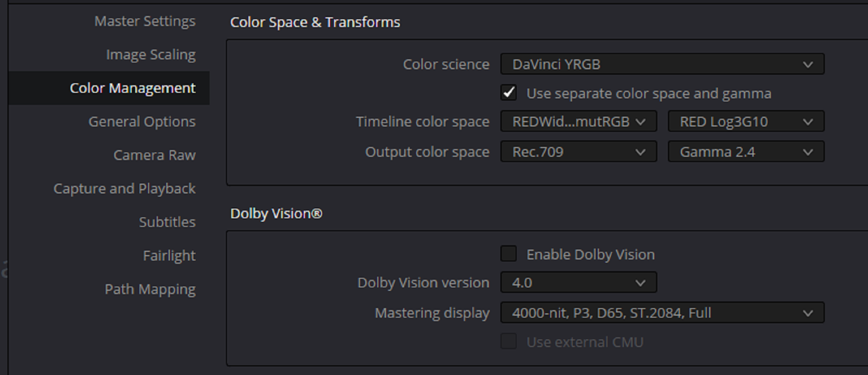Image resolution: width=868 pixels, height=375 pixels.
Task: Click the disabled Use external CMU checkbox
Action: pos(509,341)
